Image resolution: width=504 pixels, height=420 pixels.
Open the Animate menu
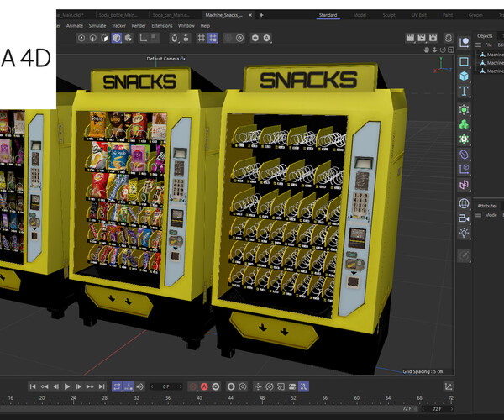pos(75,26)
